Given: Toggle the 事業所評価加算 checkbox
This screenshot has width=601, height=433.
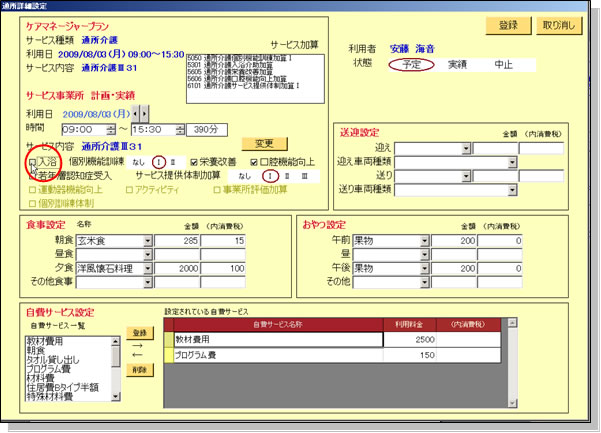Looking at the screenshot, I should (217, 190).
